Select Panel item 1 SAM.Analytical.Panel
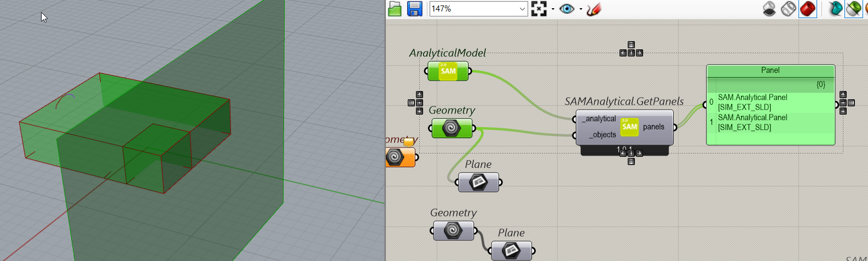 (x=771, y=122)
